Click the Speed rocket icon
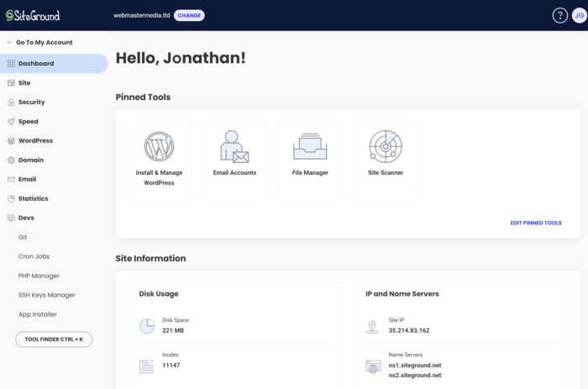 click(x=11, y=122)
